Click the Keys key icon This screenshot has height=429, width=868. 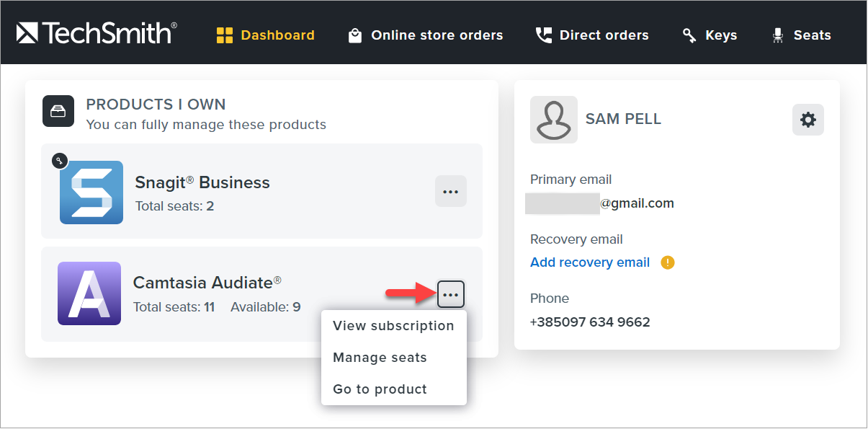pos(689,35)
